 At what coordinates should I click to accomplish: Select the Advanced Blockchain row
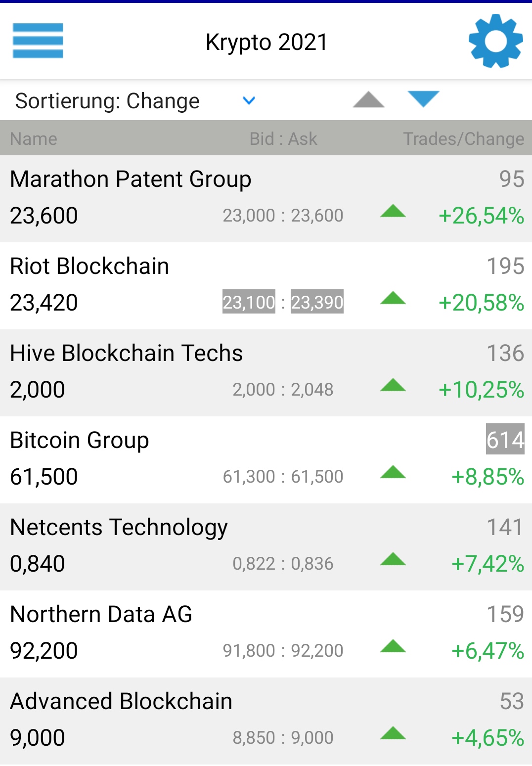[x=121, y=702]
